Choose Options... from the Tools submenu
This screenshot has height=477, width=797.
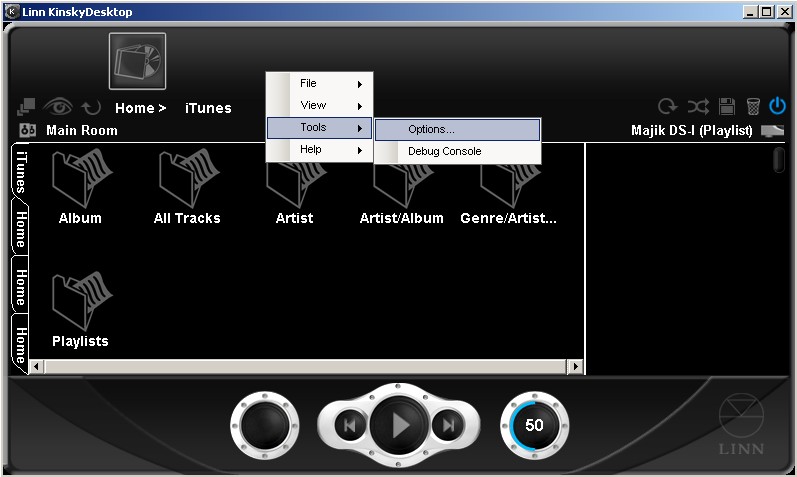pos(457,129)
